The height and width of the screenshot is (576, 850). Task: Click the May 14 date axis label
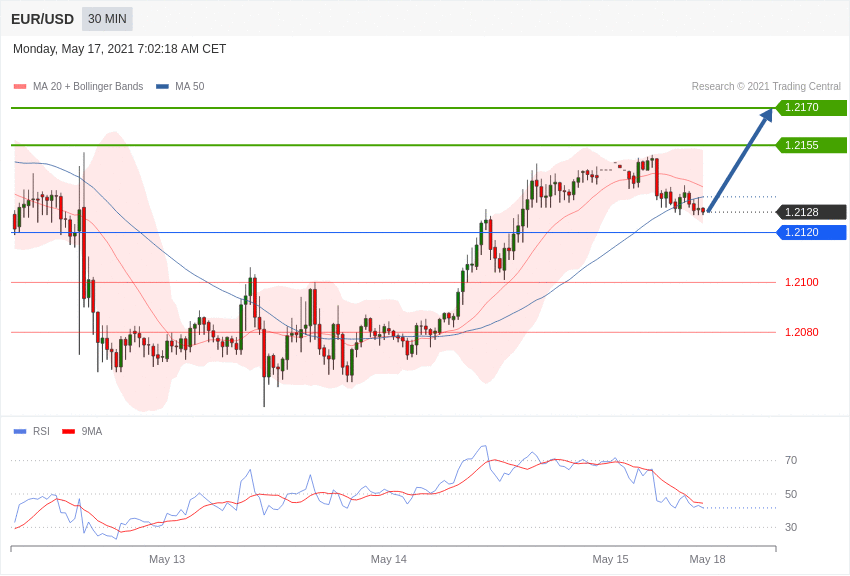[x=389, y=559]
